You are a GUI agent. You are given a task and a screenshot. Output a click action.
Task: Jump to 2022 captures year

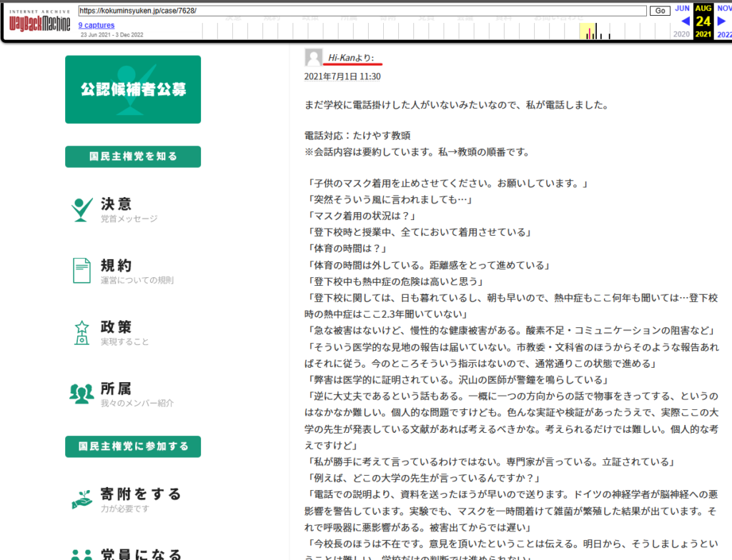tap(723, 34)
